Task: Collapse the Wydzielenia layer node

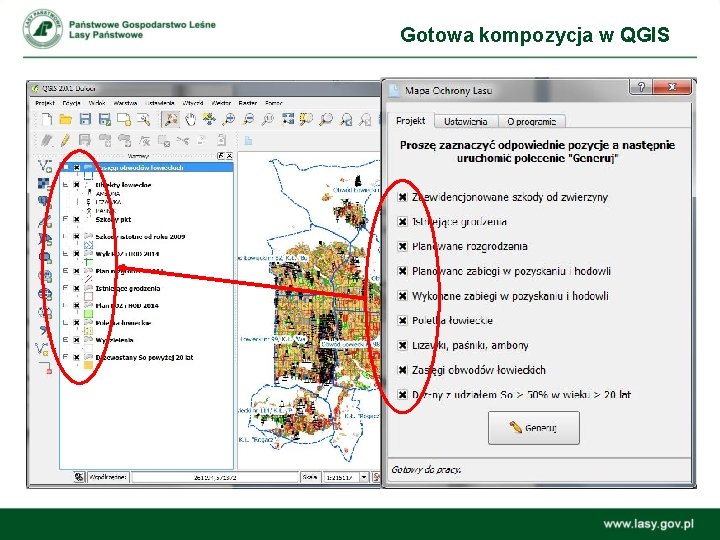Action: 65,340
